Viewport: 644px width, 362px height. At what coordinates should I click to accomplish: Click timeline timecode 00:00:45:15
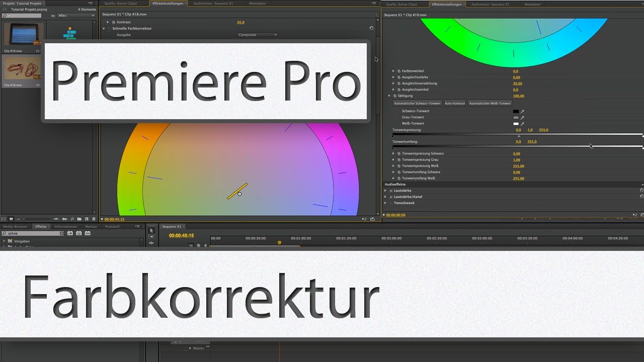point(182,235)
